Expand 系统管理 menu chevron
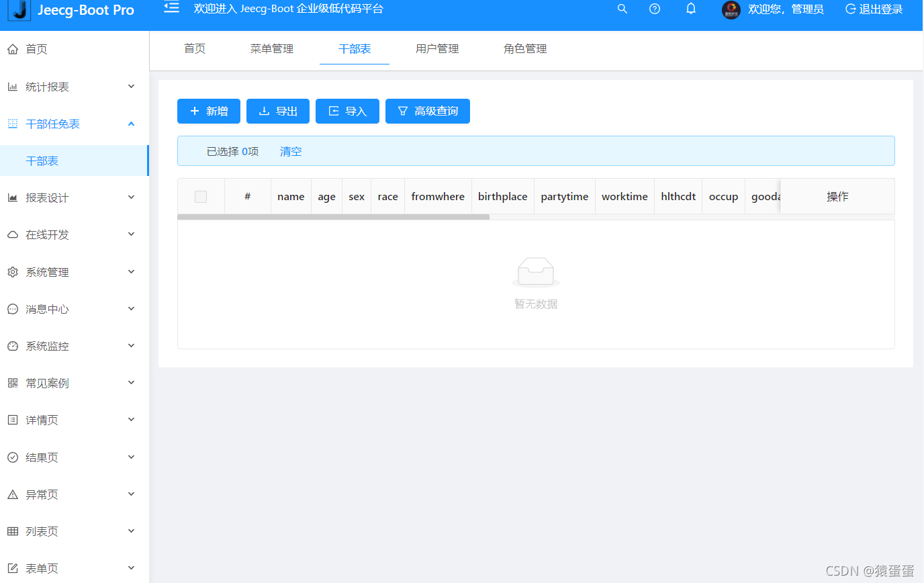This screenshot has width=924, height=583. click(x=132, y=271)
